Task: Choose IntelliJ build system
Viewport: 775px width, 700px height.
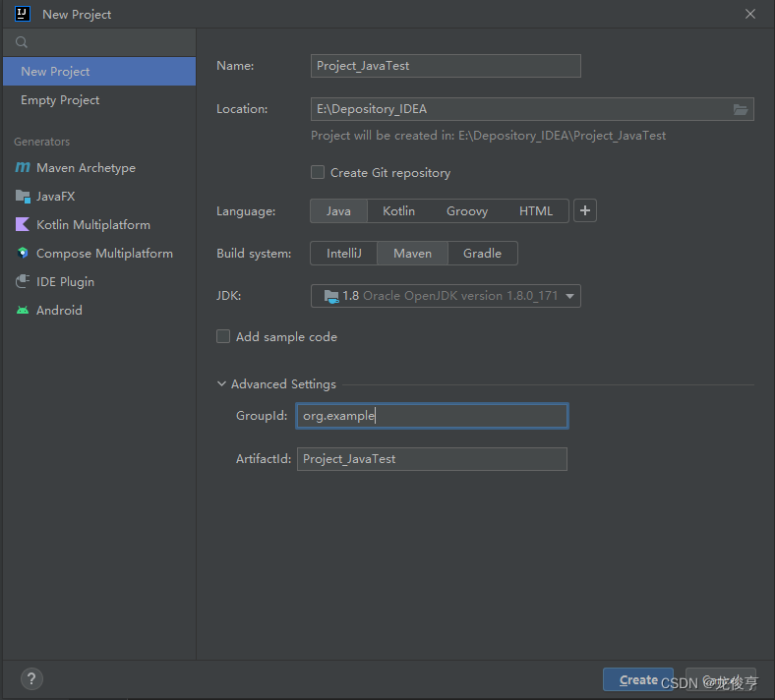Action: [x=344, y=254]
